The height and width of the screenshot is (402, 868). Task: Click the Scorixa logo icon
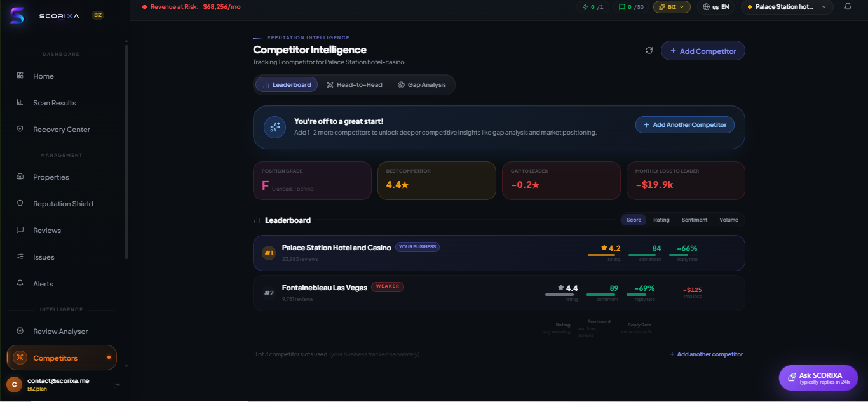pos(17,16)
